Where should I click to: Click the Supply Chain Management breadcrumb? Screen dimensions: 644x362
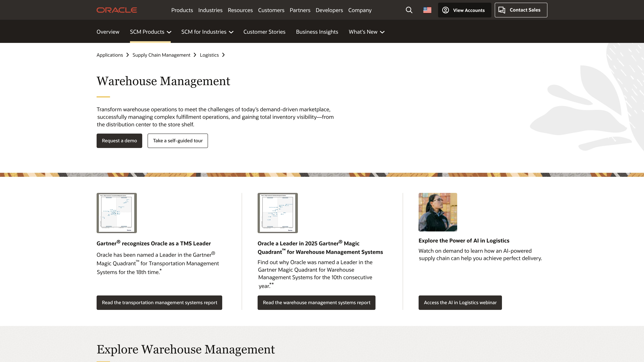tap(161, 55)
